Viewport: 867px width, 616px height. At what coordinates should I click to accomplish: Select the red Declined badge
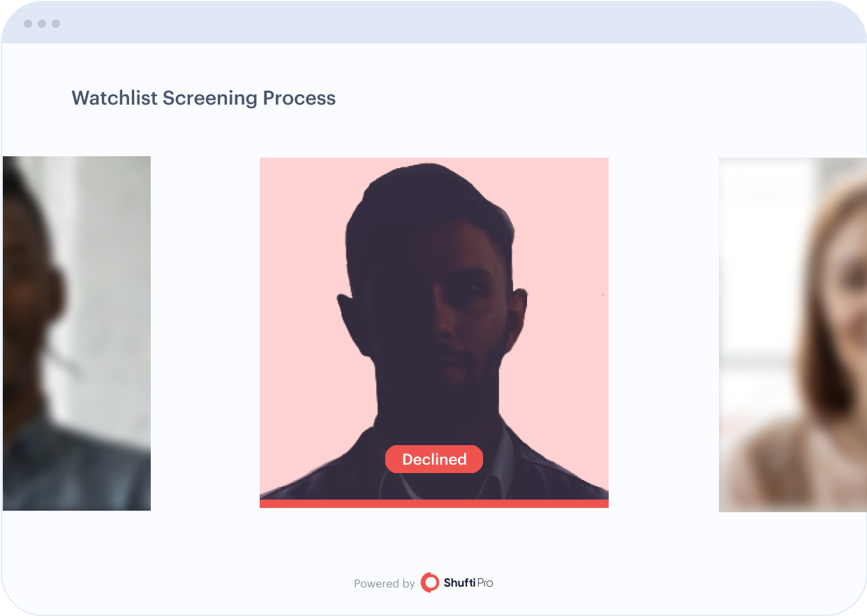click(434, 459)
